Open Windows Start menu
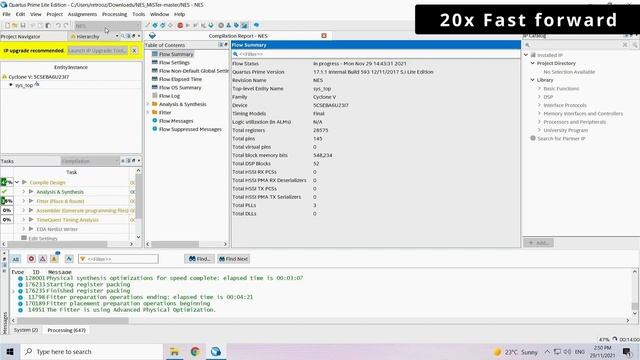The image size is (640, 360). (10, 351)
